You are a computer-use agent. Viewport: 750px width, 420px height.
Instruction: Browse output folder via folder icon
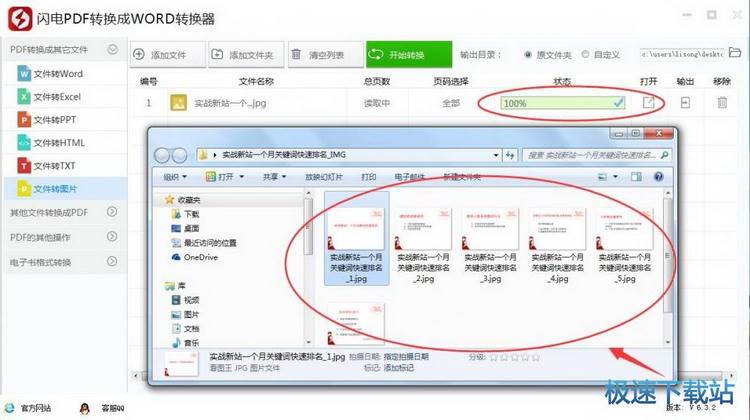point(735,53)
